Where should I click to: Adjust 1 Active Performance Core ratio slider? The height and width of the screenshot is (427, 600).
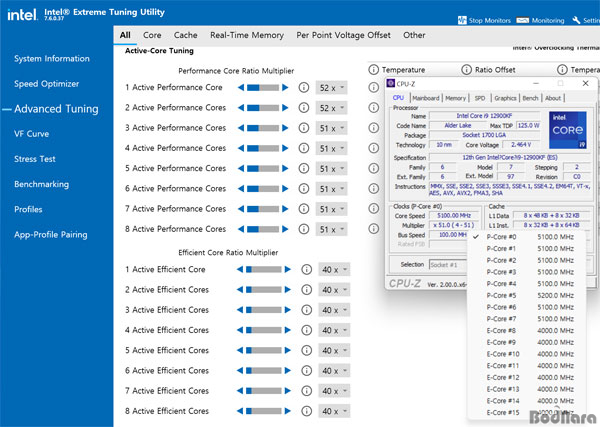tap(263, 88)
